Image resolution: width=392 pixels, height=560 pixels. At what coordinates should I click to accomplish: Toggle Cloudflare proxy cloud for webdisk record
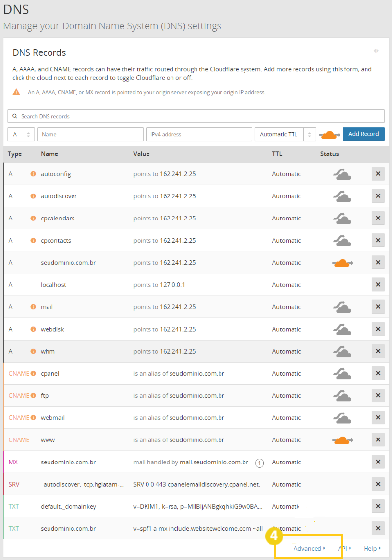coord(343,329)
